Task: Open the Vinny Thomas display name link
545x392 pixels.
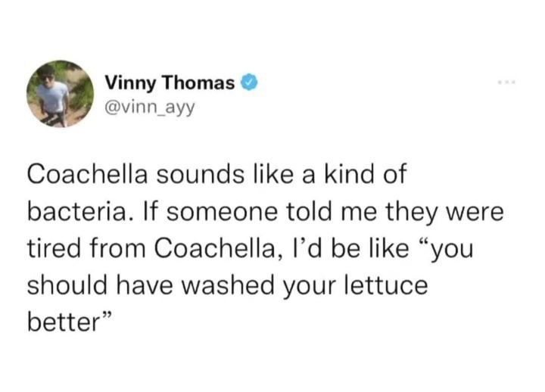Action: [170, 83]
